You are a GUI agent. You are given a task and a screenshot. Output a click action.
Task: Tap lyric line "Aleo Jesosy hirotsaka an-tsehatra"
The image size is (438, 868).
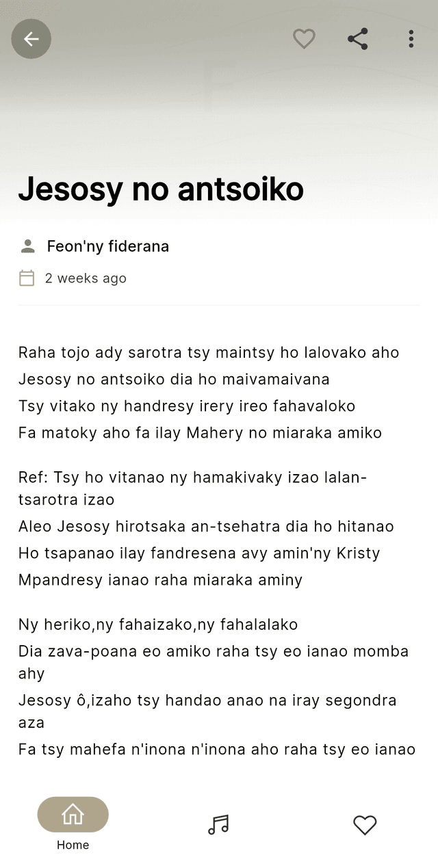206,527
